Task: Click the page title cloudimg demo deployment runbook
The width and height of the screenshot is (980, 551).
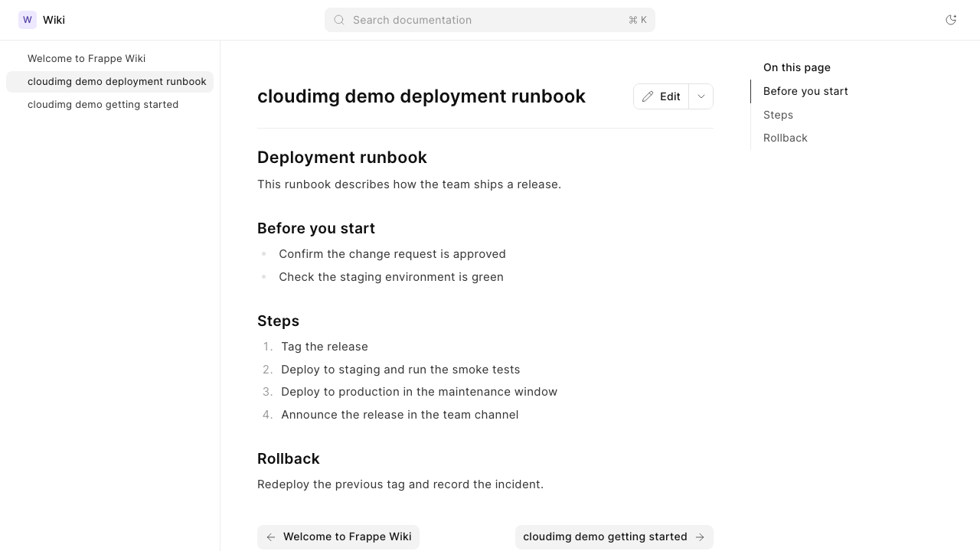Action: point(421,96)
